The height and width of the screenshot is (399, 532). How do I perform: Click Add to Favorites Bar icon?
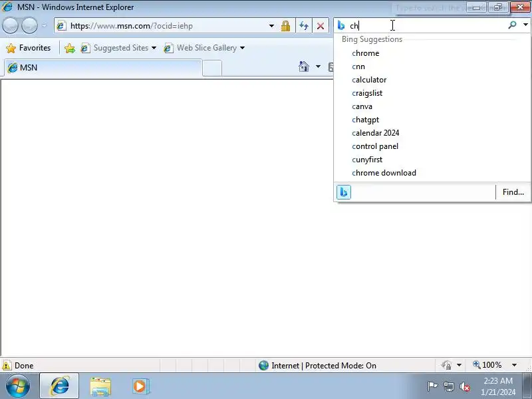pos(70,48)
